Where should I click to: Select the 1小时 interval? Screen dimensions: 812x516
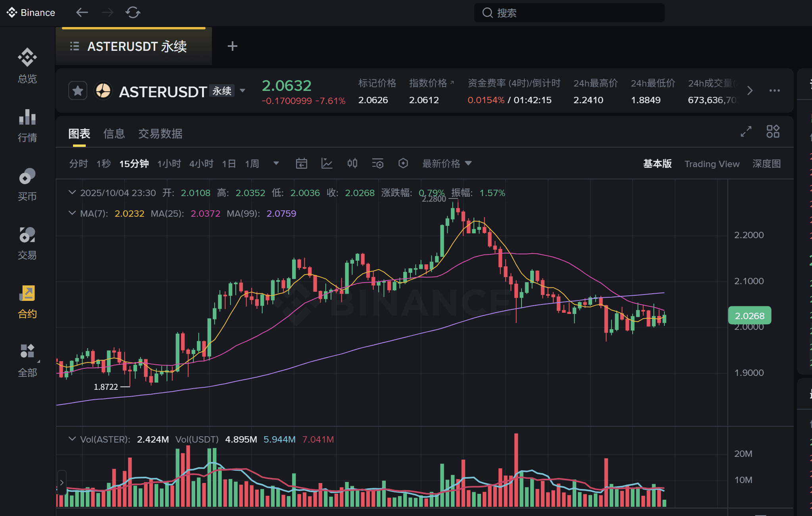pyautogui.click(x=169, y=164)
